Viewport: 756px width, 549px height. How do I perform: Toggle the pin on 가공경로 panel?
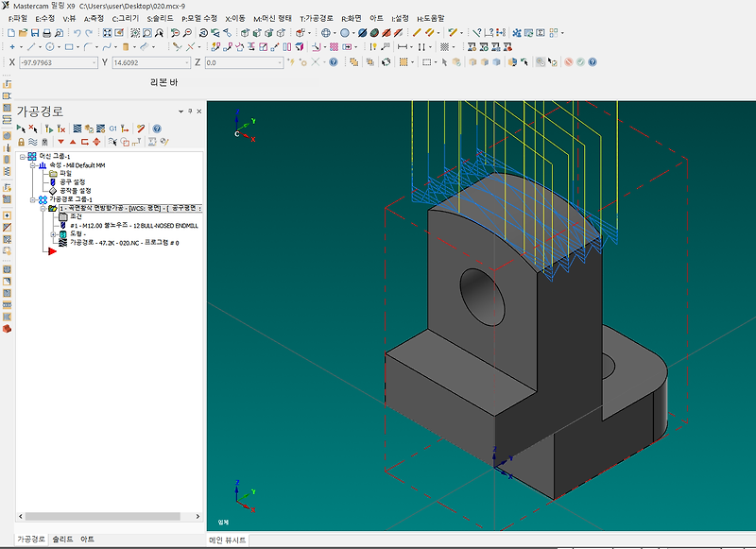coord(188,111)
